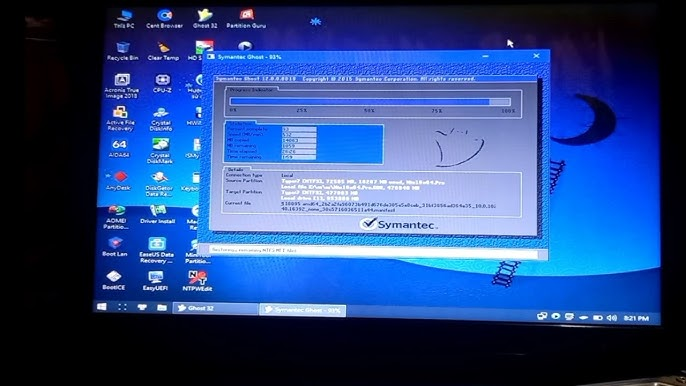Switch to the Ghost 32 taskbar button
The height and width of the screenshot is (386, 686).
tap(215, 308)
